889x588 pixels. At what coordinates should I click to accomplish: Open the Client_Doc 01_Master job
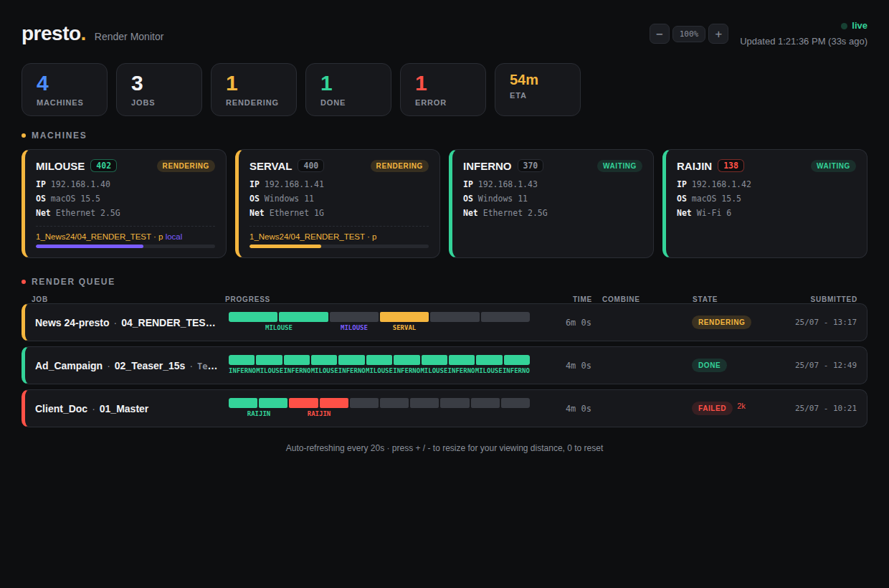[x=92, y=409]
